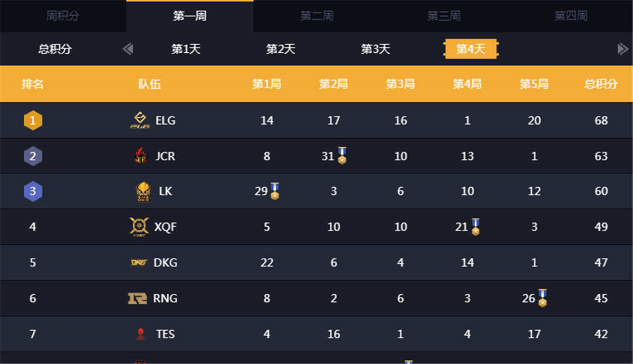Select the 第3天 day button
Viewport: 633px width, 364px height.
pyautogui.click(x=376, y=49)
